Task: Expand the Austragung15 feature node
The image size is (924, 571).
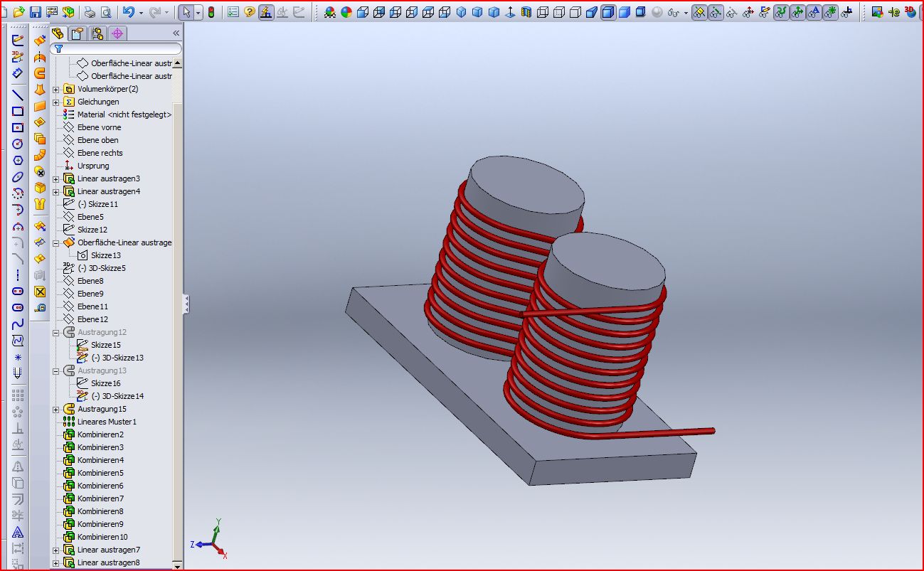Action: click(56, 410)
